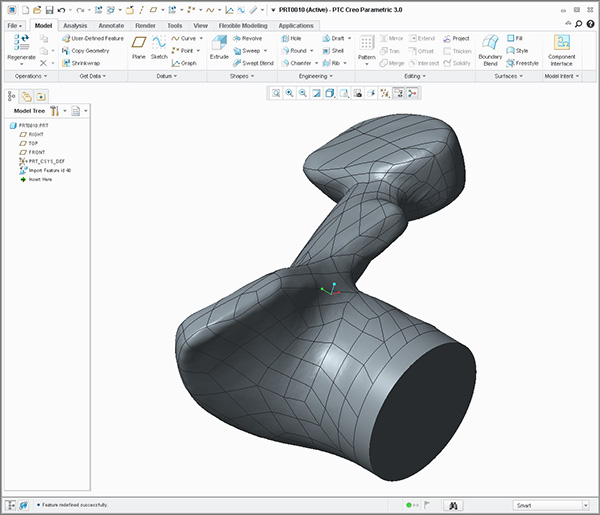Open the folder browser tab in navigator
The height and width of the screenshot is (515, 600).
point(26,96)
